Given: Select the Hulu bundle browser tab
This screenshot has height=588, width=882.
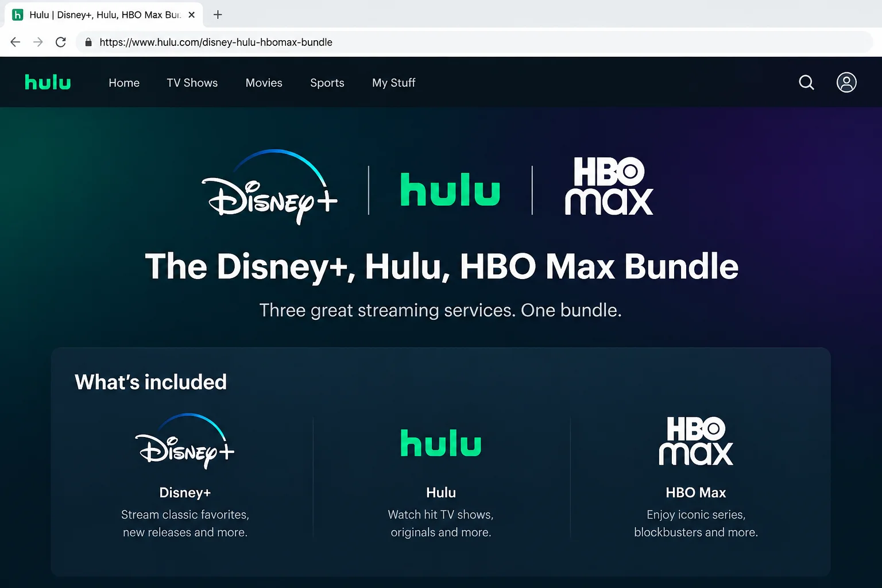Looking at the screenshot, I should [x=104, y=15].
